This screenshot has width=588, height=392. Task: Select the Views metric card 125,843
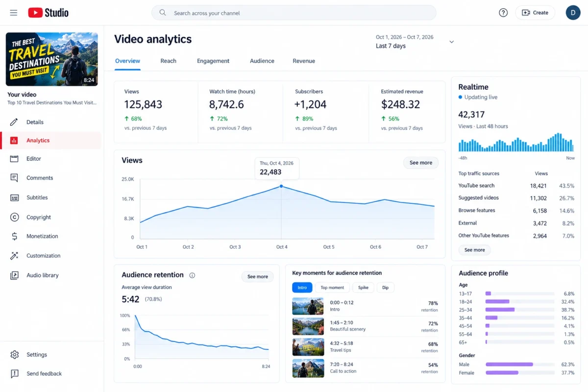pyautogui.click(x=156, y=112)
